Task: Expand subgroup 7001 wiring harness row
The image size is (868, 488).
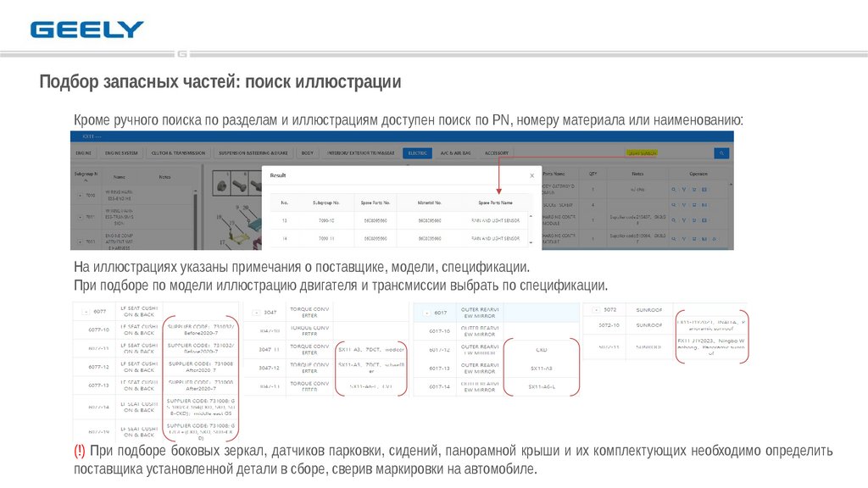Action: [x=81, y=217]
